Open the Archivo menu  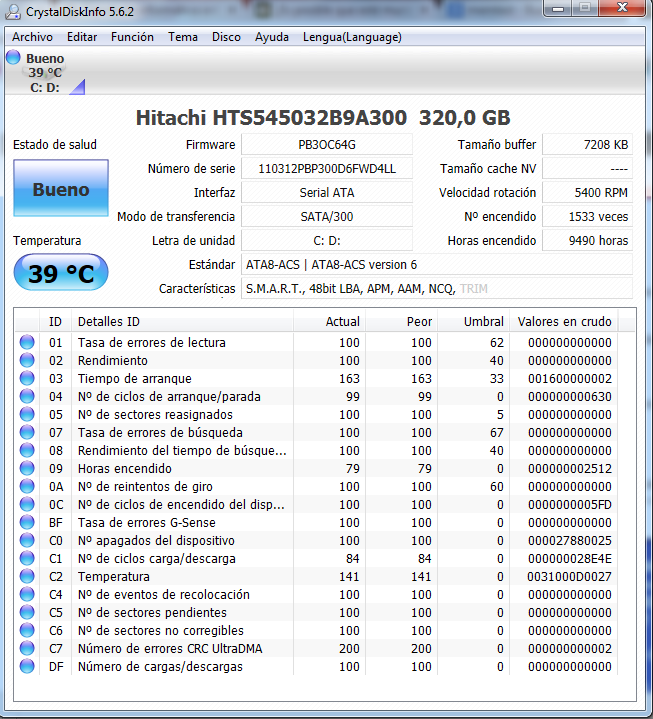pos(33,37)
